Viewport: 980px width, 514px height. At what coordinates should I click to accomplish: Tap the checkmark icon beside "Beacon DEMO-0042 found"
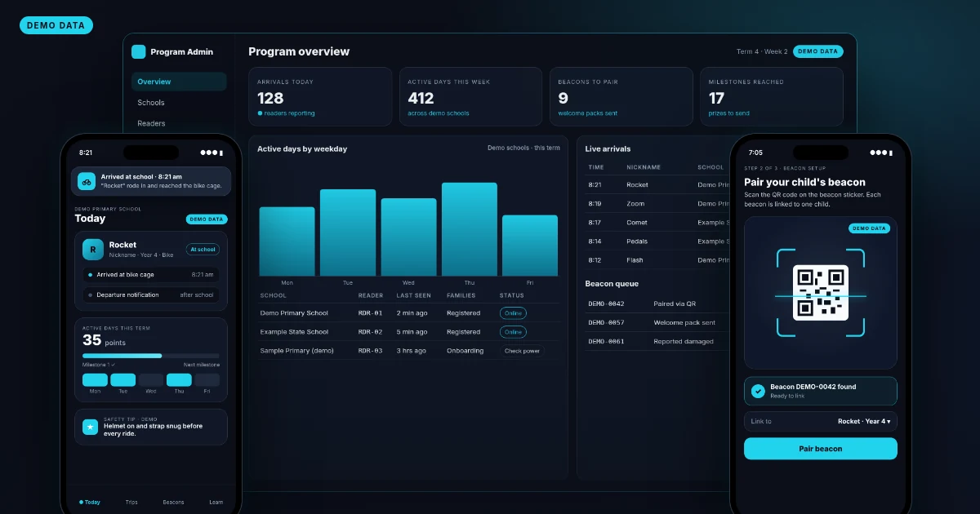[x=758, y=391]
